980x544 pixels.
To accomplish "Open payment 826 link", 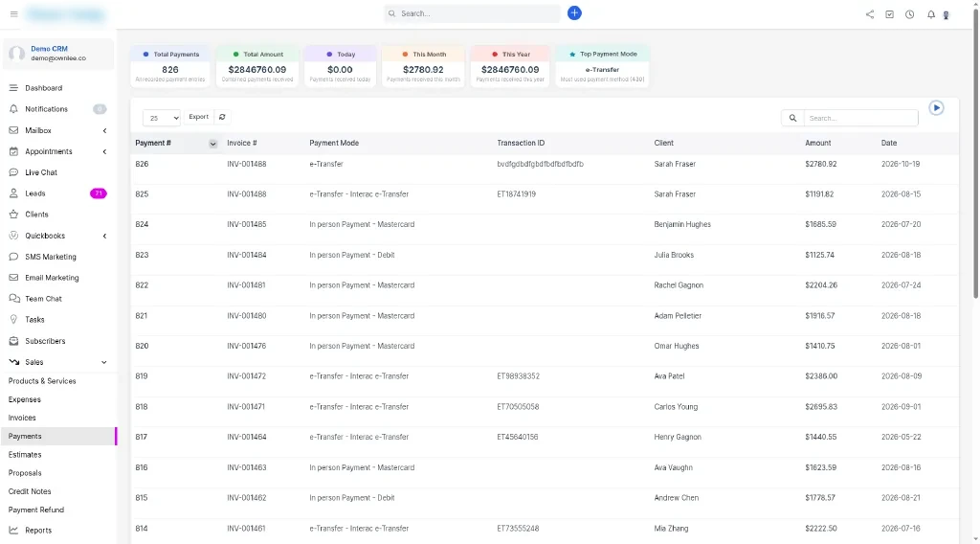I will pos(142,164).
